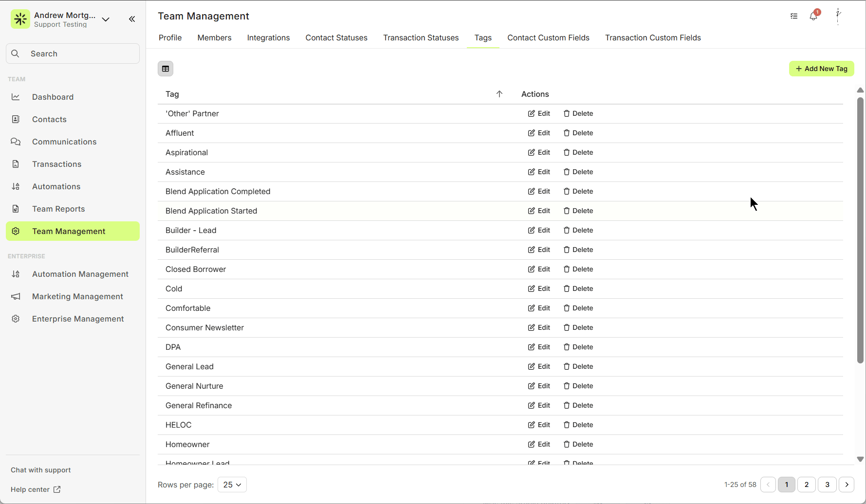Delete the Affluent tag
Screen dimensions: 866x504
578,133
